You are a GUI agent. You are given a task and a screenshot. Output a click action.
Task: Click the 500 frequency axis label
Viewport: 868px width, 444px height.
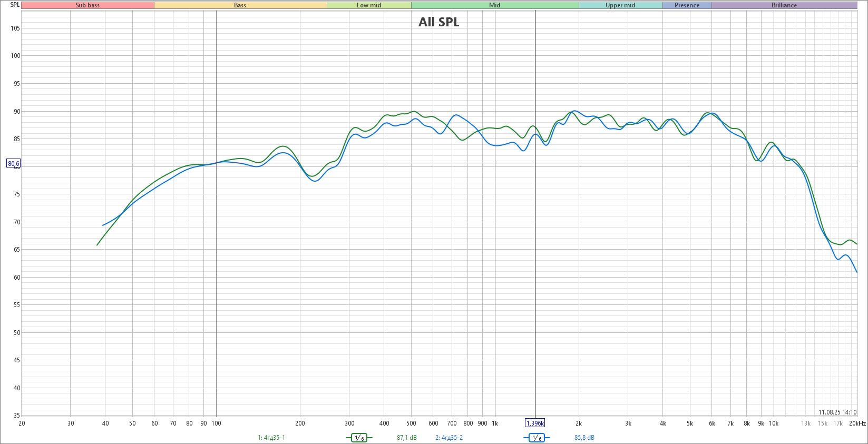(411, 423)
